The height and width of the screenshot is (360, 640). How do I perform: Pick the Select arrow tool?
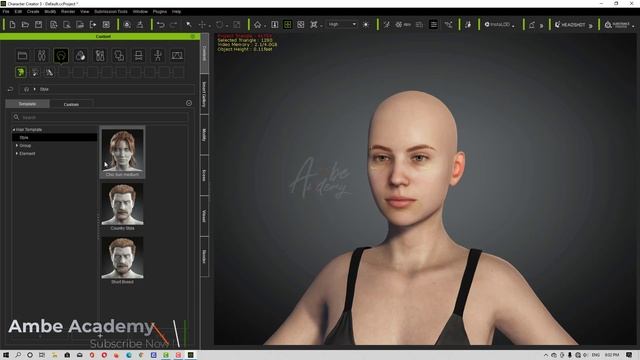[189, 25]
